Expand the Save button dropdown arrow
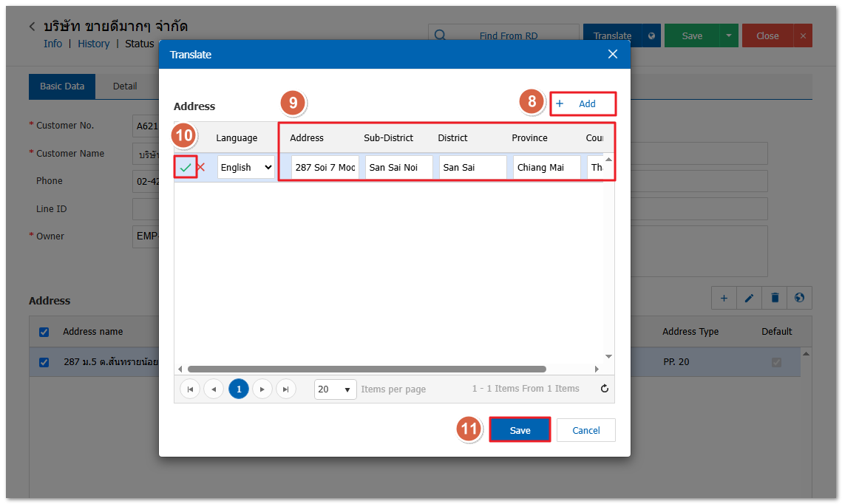This screenshot has width=842, height=504. 729,35
